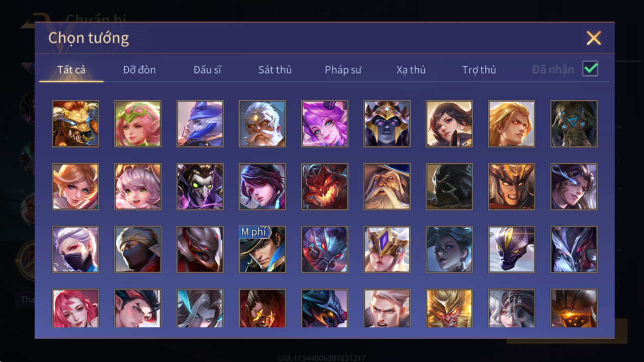Open the Đỡ đòn hero tab
Image resolution: width=644 pixels, height=362 pixels.
coord(139,70)
